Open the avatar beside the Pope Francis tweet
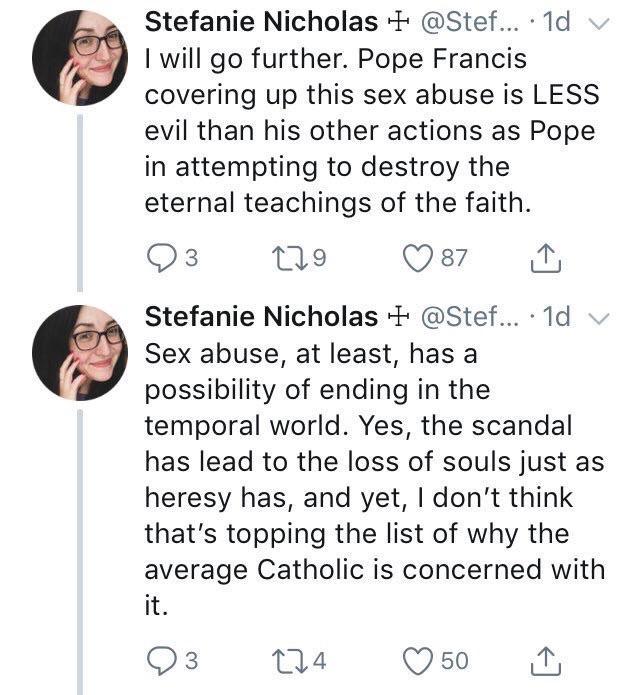The height and width of the screenshot is (695, 640). [x=79, y=57]
